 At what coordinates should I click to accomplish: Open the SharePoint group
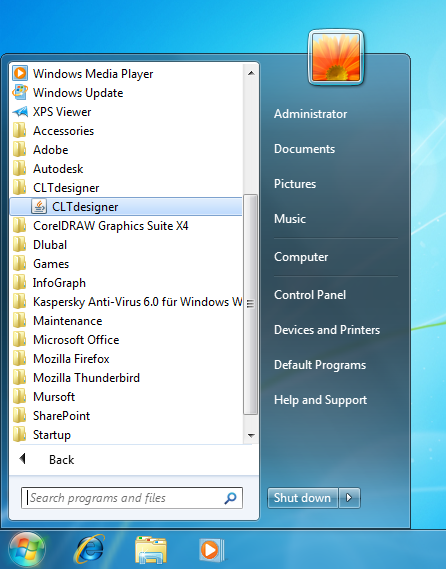coord(126,416)
